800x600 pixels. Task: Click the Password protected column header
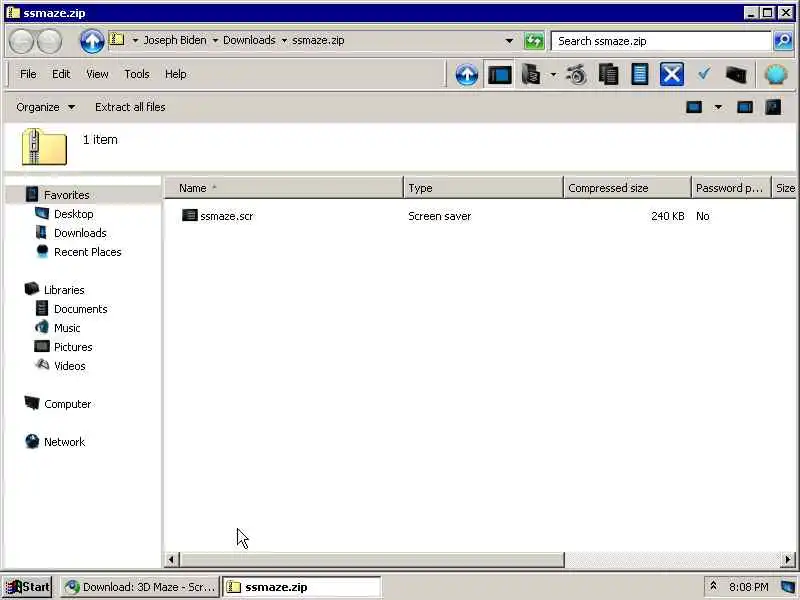731,188
